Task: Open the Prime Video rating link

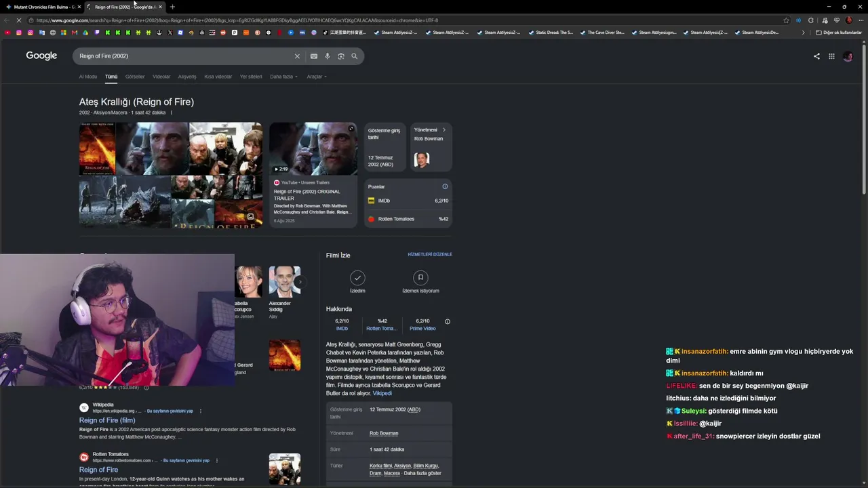Action: click(x=422, y=325)
